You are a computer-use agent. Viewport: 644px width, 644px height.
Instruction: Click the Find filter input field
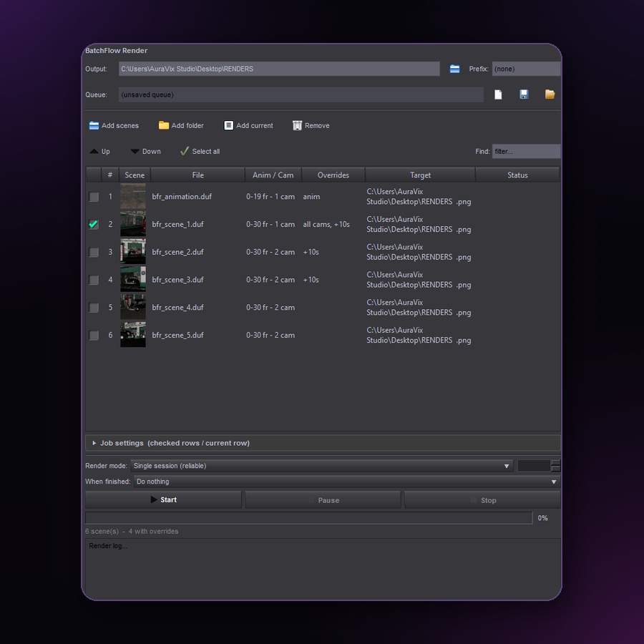526,152
